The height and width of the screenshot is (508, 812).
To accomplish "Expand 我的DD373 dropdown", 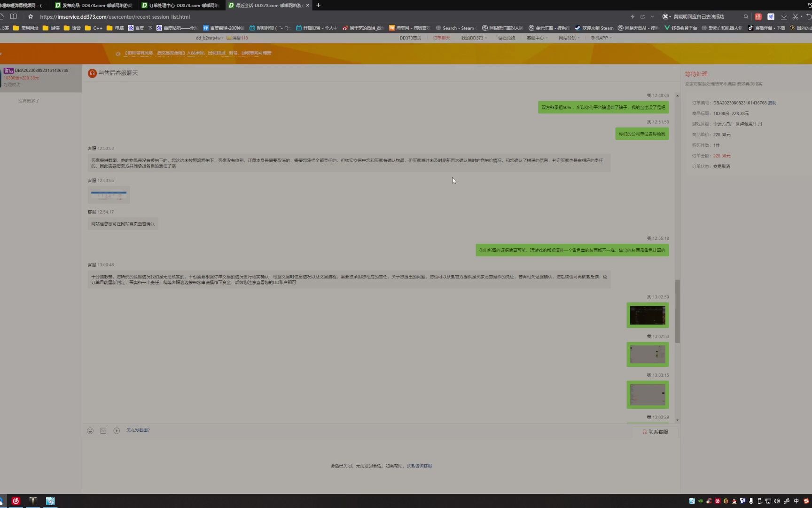I will click(x=474, y=38).
